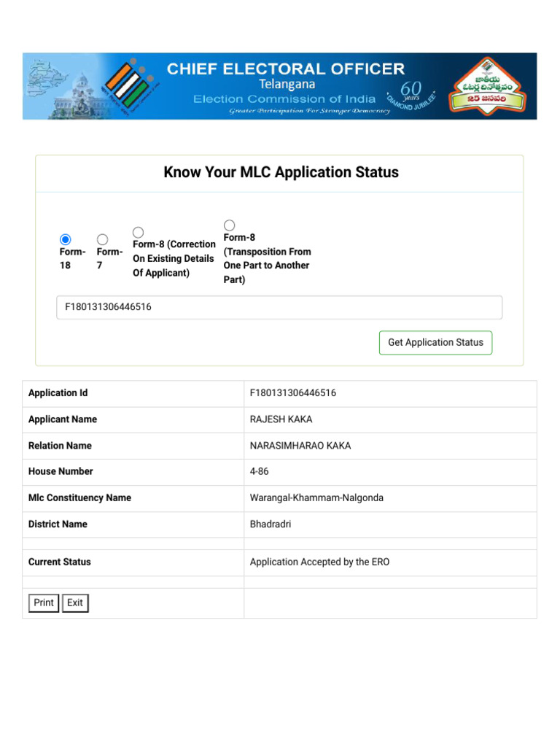This screenshot has width=560, height=747.
Task: Click the 'Know Your MLC Application Status' heading
Action: coord(281,172)
